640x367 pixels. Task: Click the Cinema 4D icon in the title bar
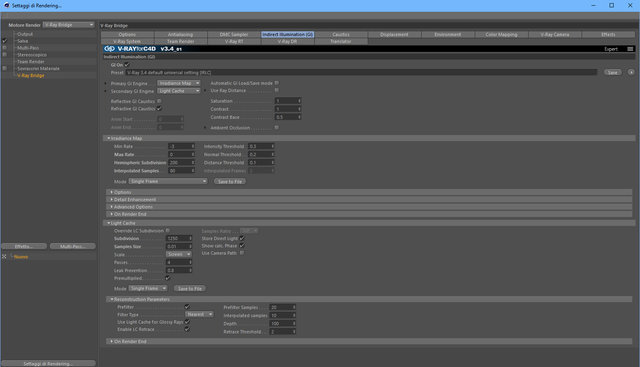pyautogui.click(x=6, y=5)
